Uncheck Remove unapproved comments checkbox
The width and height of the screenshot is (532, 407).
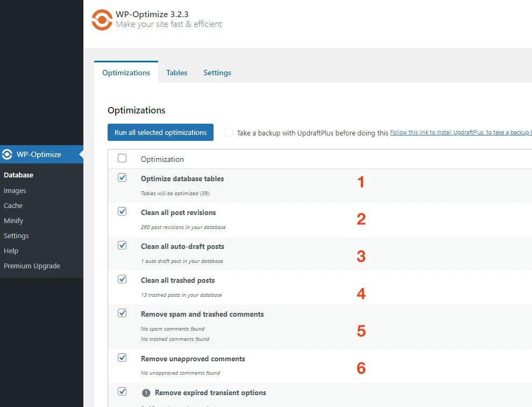point(122,358)
